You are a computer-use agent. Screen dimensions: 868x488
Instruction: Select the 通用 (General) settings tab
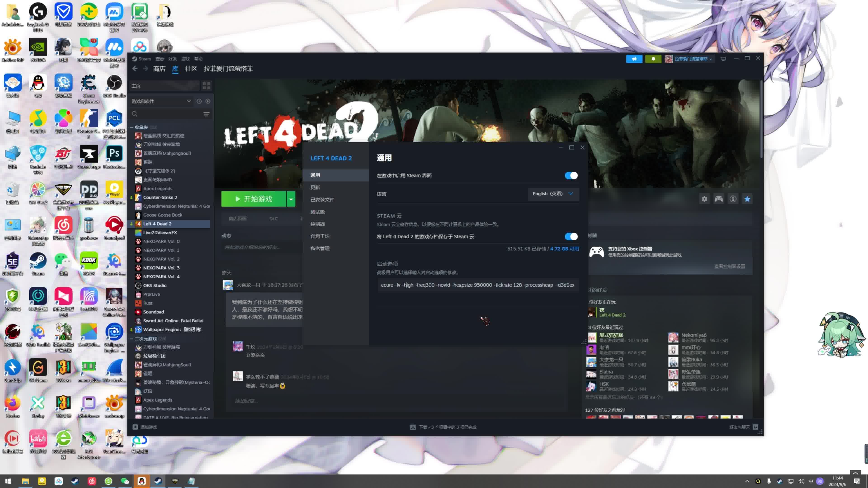tap(316, 175)
